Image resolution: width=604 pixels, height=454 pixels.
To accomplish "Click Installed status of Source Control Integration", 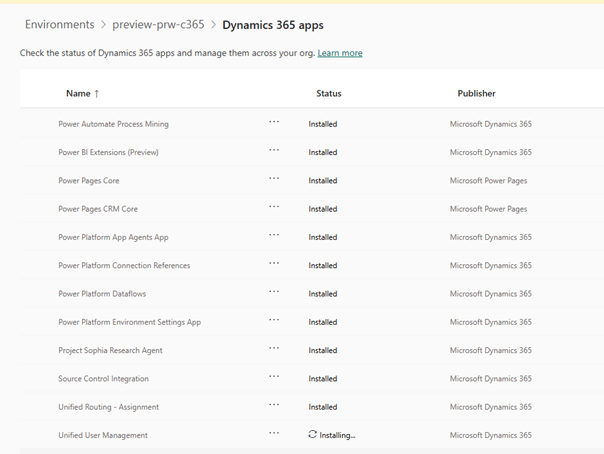I will click(x=323, y=379).
